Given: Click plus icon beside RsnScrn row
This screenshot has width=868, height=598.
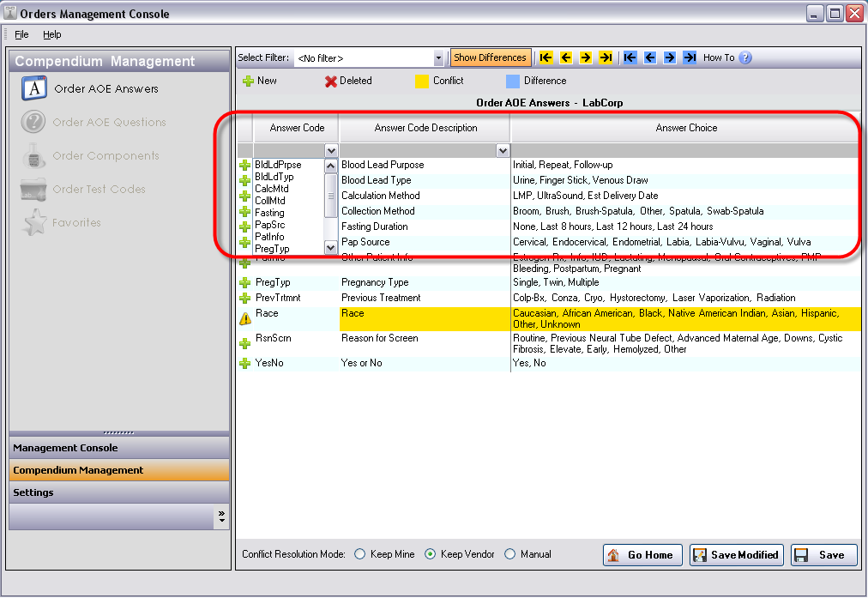Looking at the screenshot, I should [244, 344].
